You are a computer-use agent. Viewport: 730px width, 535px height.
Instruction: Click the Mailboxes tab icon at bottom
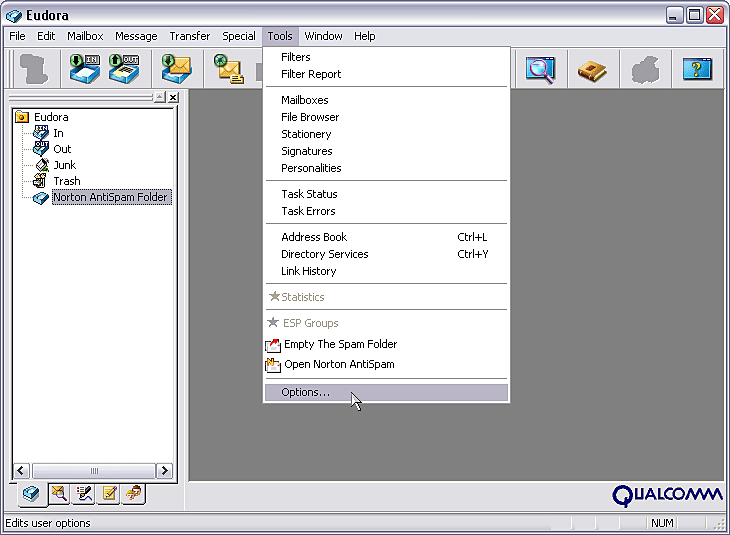(31, 494)
